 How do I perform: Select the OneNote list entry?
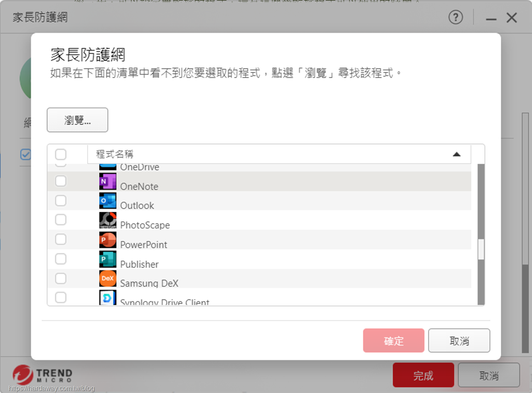(259, 182)
